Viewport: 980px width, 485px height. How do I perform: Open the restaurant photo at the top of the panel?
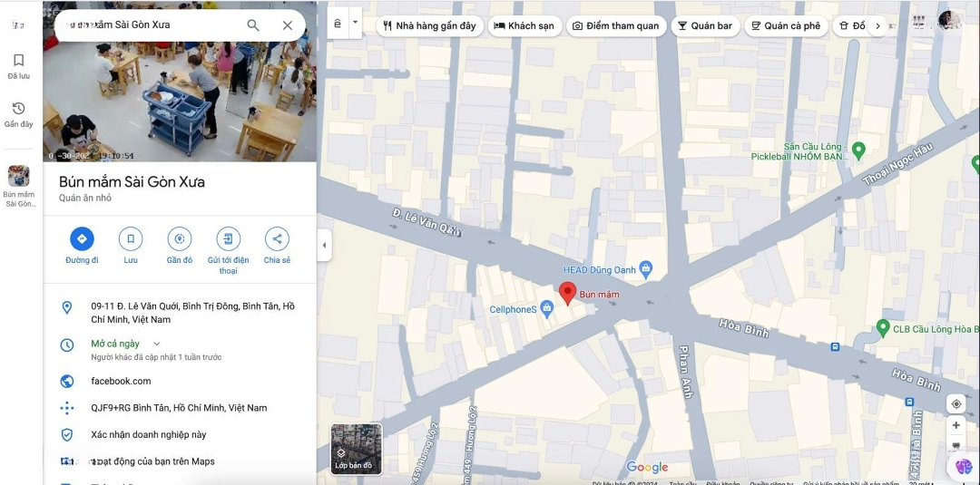[x=180, y=100]
